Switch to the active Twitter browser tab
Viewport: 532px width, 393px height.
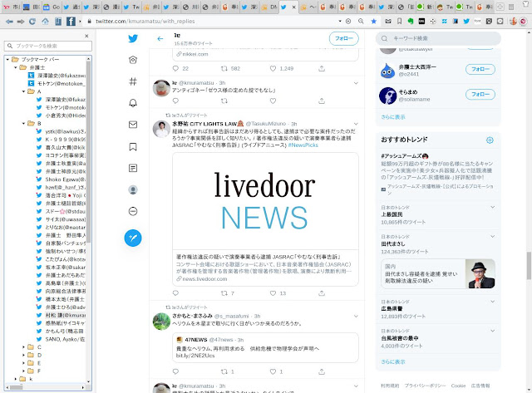coord(288,7)
